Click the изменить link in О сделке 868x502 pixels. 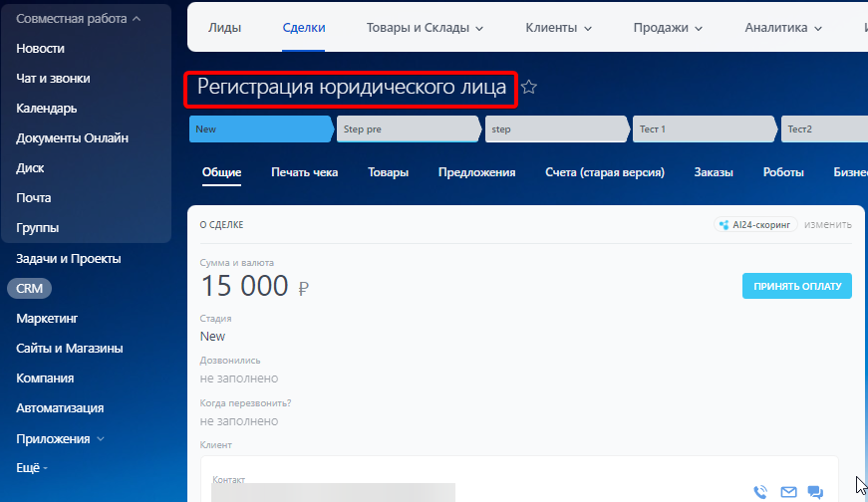pos(828,225)
